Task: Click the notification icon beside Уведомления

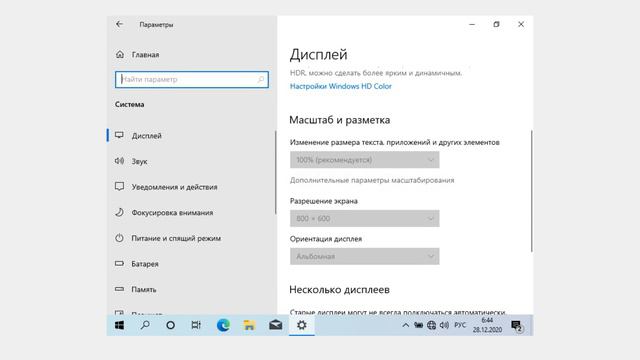Action: click(119, 187)
